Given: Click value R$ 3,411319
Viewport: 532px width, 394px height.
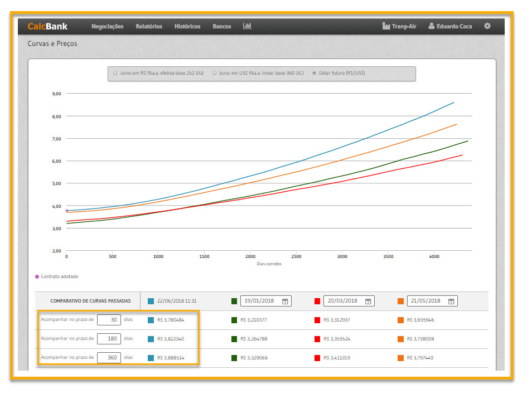Looking at the screenshot, I should pyautogui.click(x=337, y=358).
